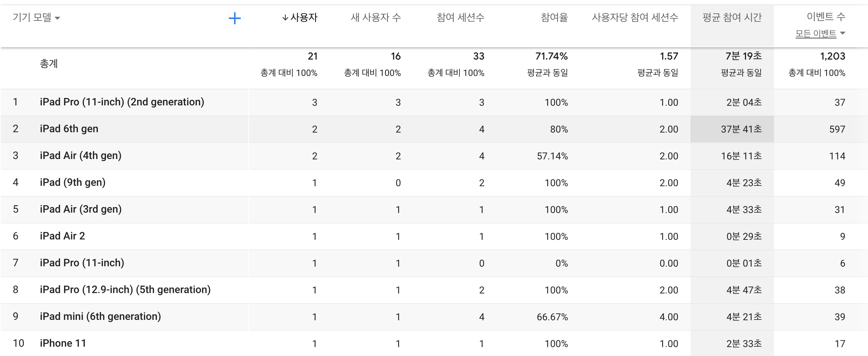Select the 평균 참여 시간 column header

pos(732,18)
